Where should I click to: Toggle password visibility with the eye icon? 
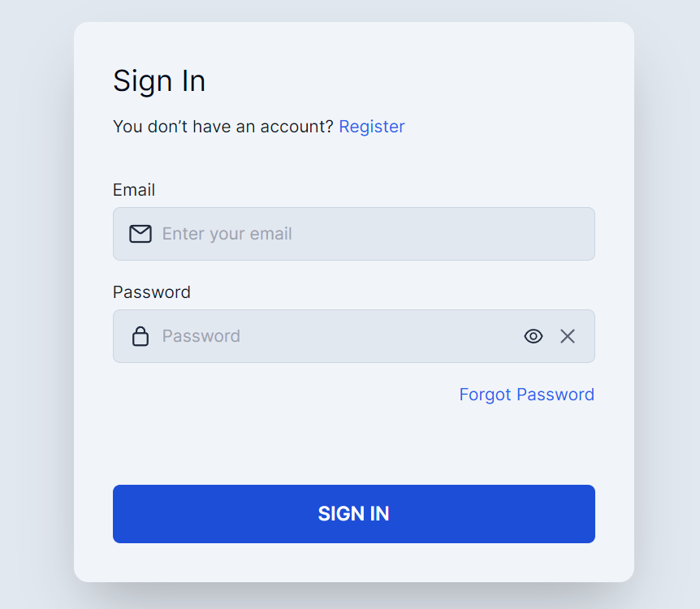pos(534,336)
